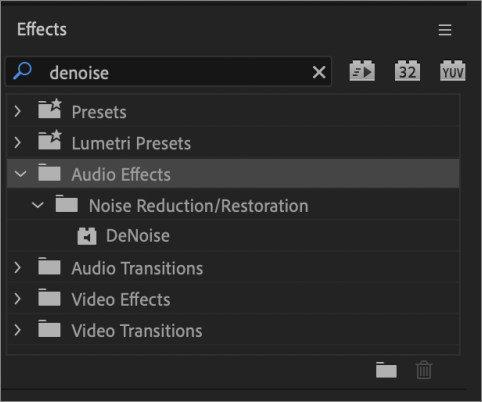
Task: Click the Video Transitions folder icon
Action: (49, 329)
